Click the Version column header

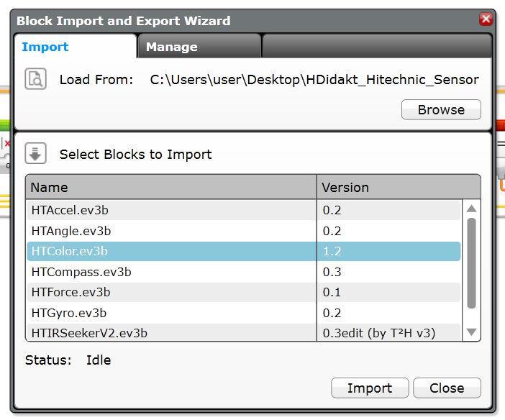coord(399,187)
